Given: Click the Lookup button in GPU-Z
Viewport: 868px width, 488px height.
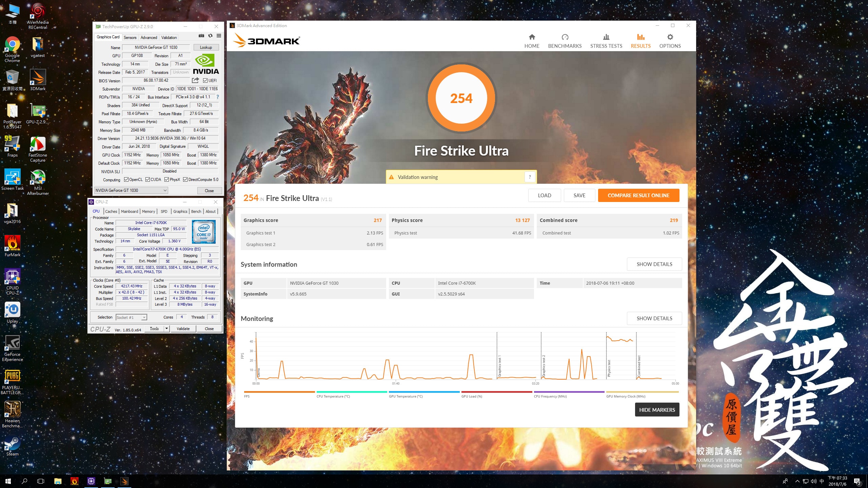Looking at the screenshot, I should pyautogui.click(x=206, y=47).
